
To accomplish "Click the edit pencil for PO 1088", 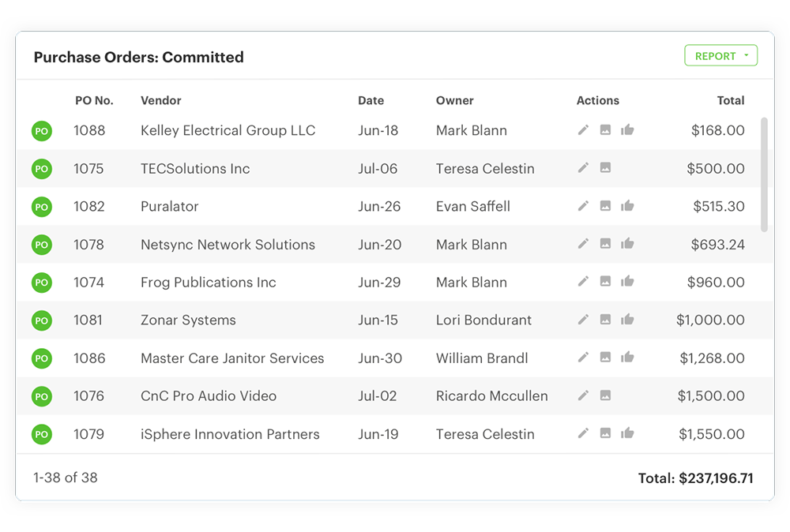I will [x=583, y=130].
